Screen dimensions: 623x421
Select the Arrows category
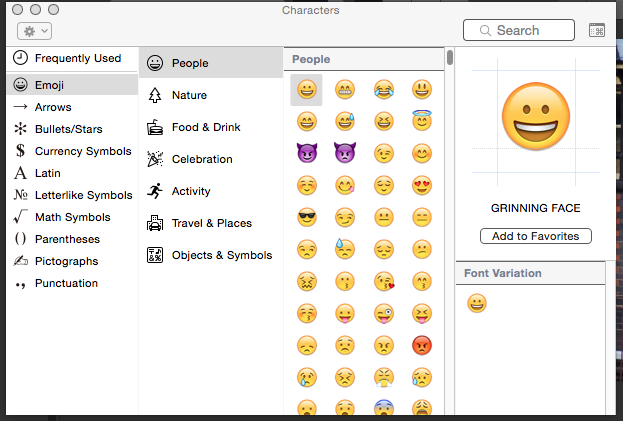coord(53,107)
